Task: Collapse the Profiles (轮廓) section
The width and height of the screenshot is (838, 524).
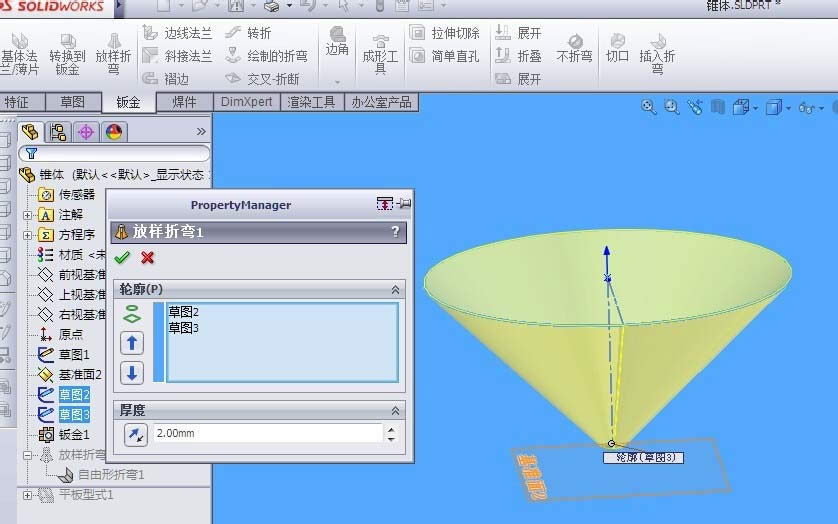Action: pos(395,289)
